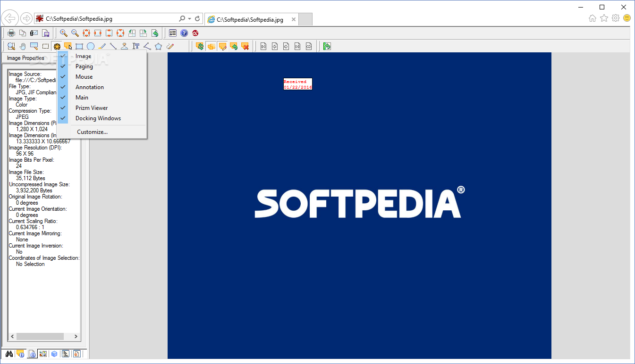This screenshot has width=635, height=364.
Task: Click the fit-to-width horizontal arrows icon
Action: [98, 33]
